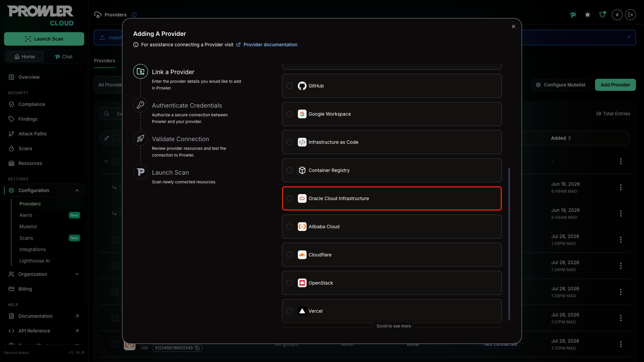Click the provider list scrollbar in dialog
The height and width of the screenshot is (362, 644).
tap(509, 244)
